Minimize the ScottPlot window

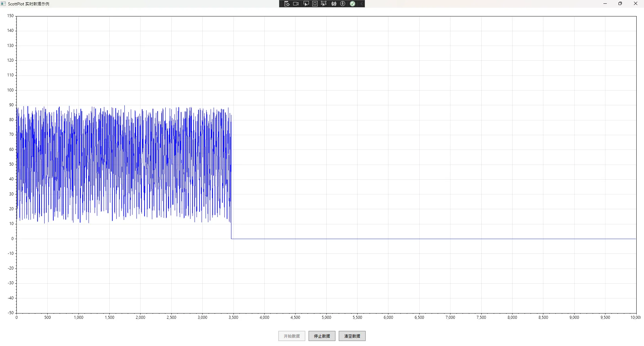pyautogui.click(x=605, y=4)
